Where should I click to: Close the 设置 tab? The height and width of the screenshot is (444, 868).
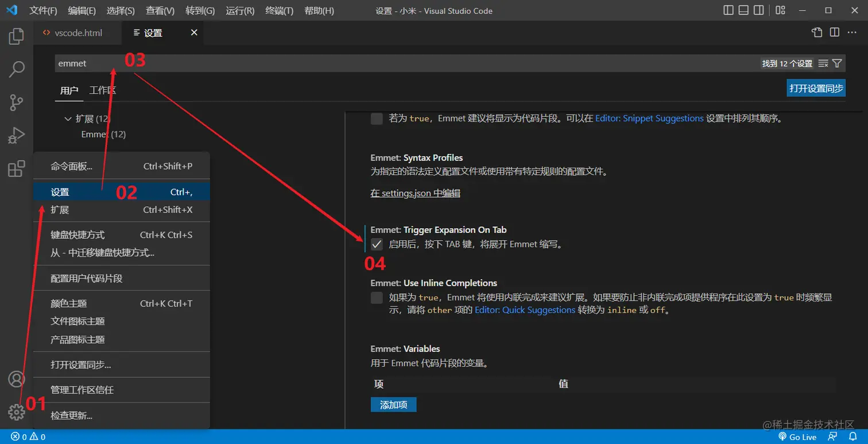click(194, 33)
